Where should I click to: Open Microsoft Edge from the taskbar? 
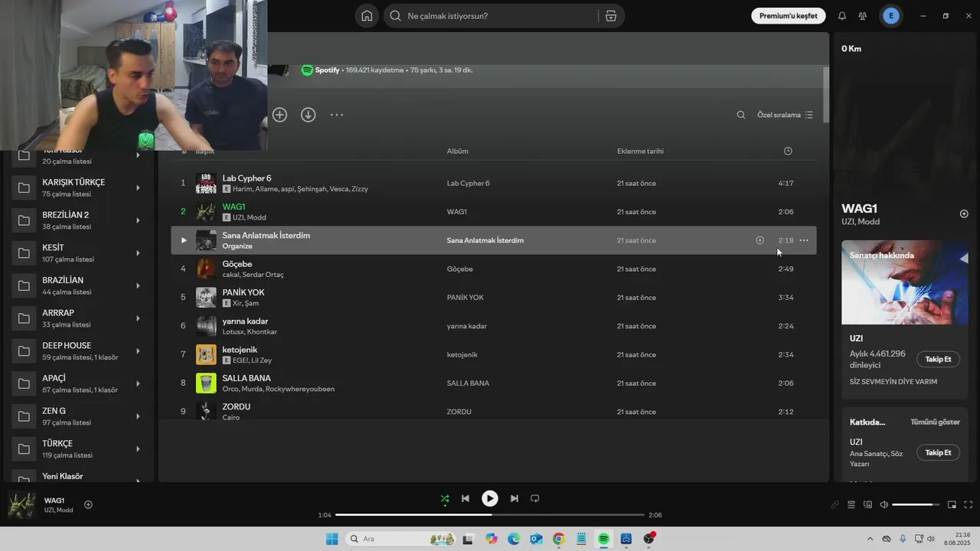coord(514,540)
